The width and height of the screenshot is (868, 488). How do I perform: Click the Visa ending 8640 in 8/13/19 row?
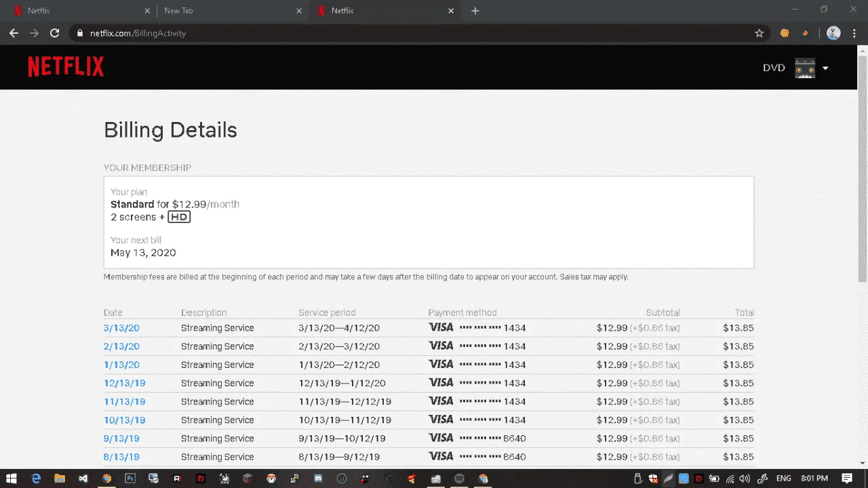point(477,456)
